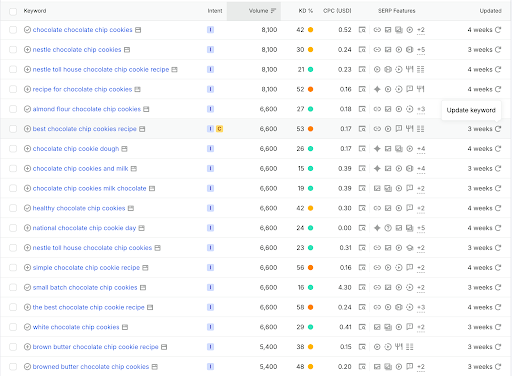Viewport: 512px width, 376px height.
Task: Refresh chocolate chip cookies milk chocolate data
Action: (498, 188)
